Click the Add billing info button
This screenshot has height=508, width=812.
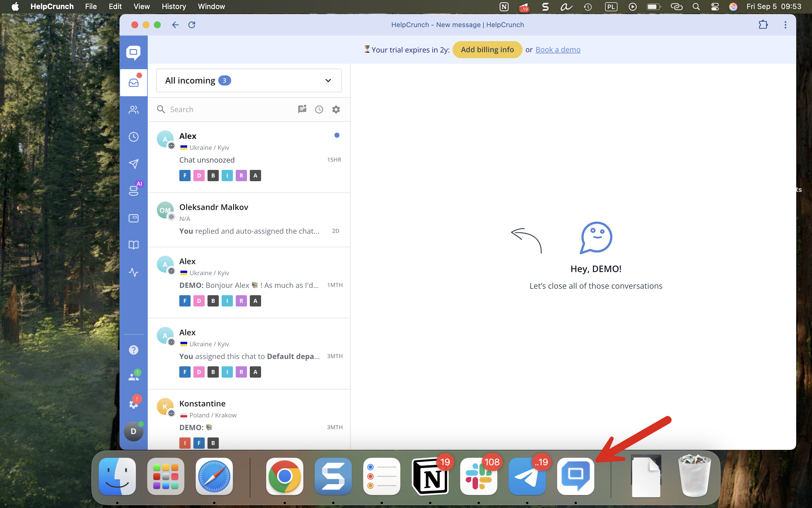point(487,50)
